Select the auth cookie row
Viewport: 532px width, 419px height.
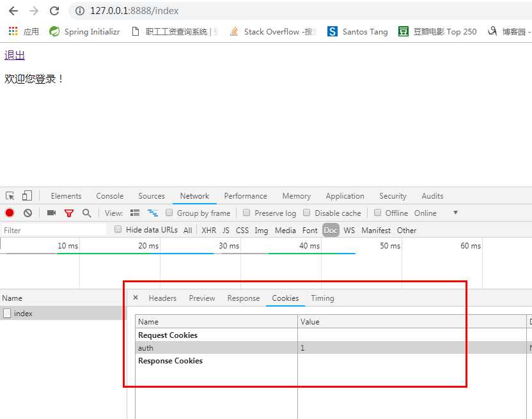(331, 348)
